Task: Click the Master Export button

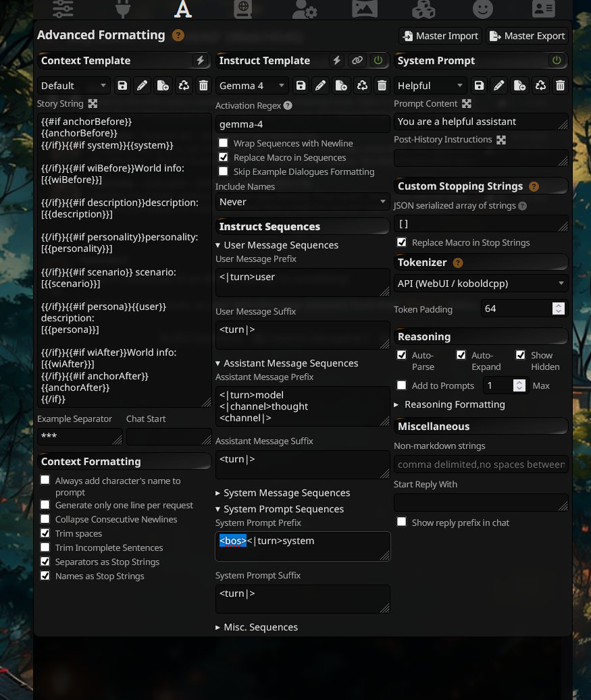Action: point(527,36)
